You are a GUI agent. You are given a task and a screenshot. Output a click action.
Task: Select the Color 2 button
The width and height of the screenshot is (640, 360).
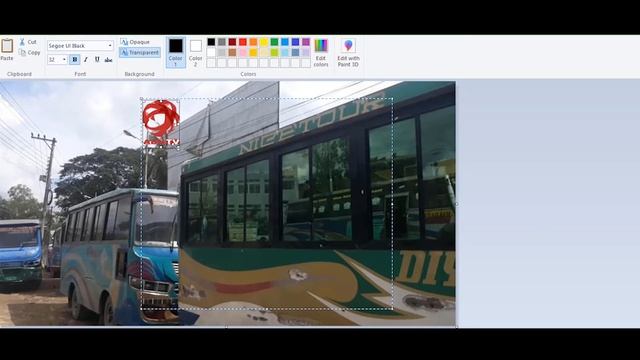[196, 52]
